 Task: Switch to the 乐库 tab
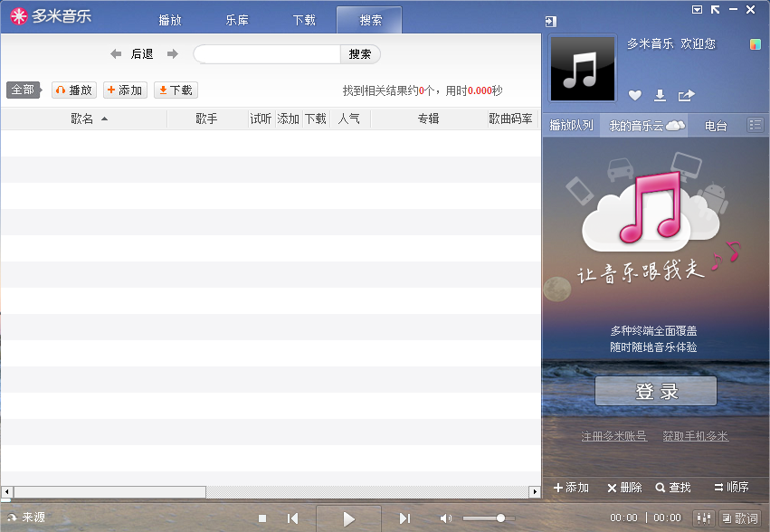237,19
